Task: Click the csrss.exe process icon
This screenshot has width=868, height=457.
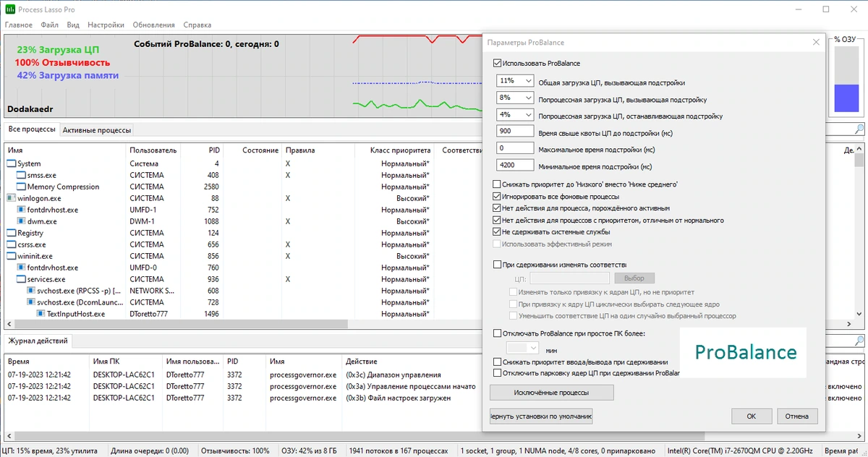Action: click(11, 244)
